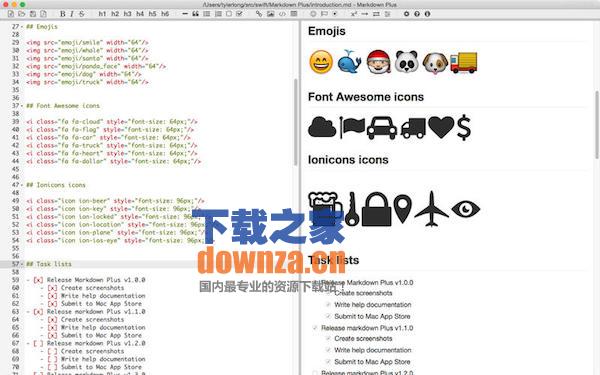Click the export document toolbar icon

44,14
